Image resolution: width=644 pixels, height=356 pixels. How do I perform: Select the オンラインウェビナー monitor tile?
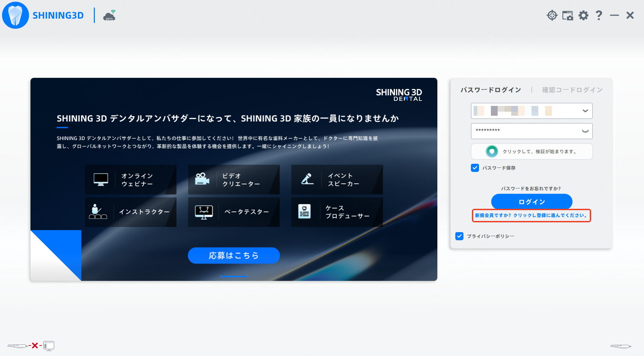point(130,180)
